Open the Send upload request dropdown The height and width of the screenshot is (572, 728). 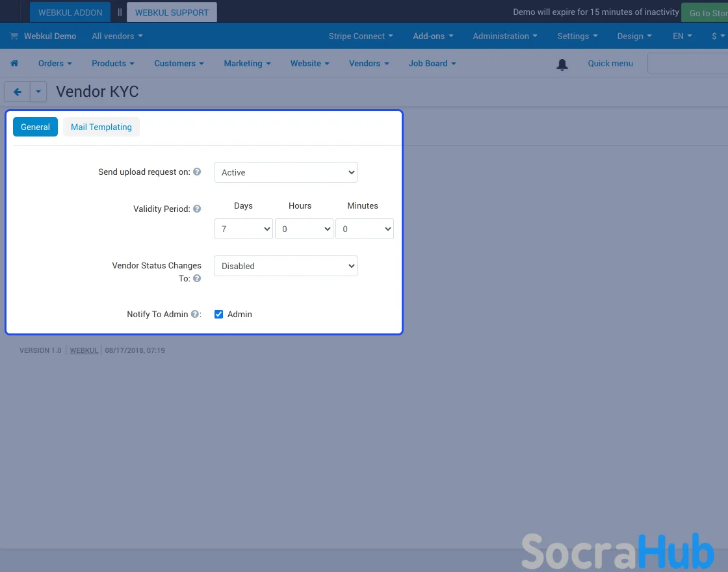pos(286,172)
